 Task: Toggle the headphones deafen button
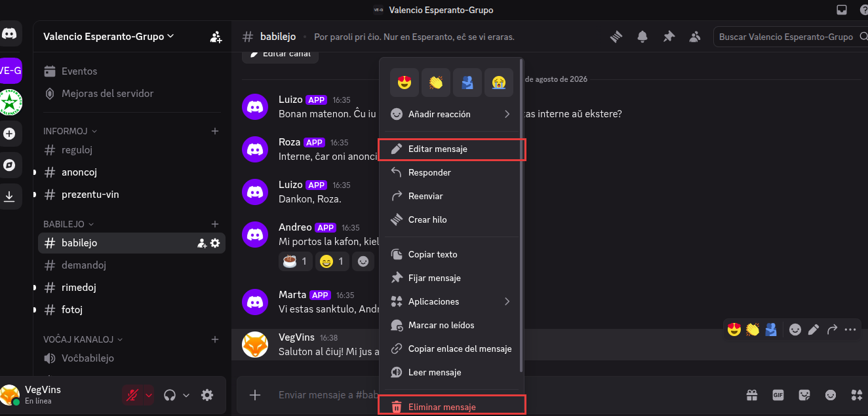pos(170,395)
